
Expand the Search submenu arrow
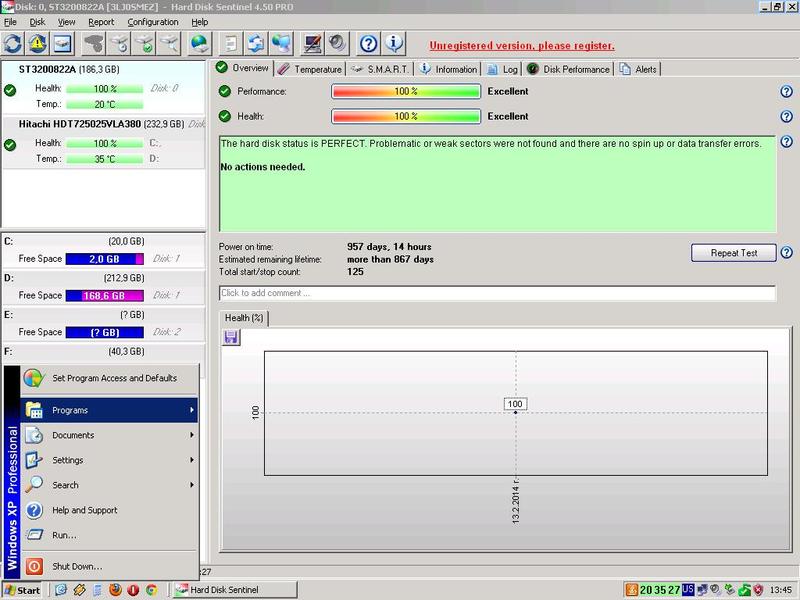tap(192, 485)
